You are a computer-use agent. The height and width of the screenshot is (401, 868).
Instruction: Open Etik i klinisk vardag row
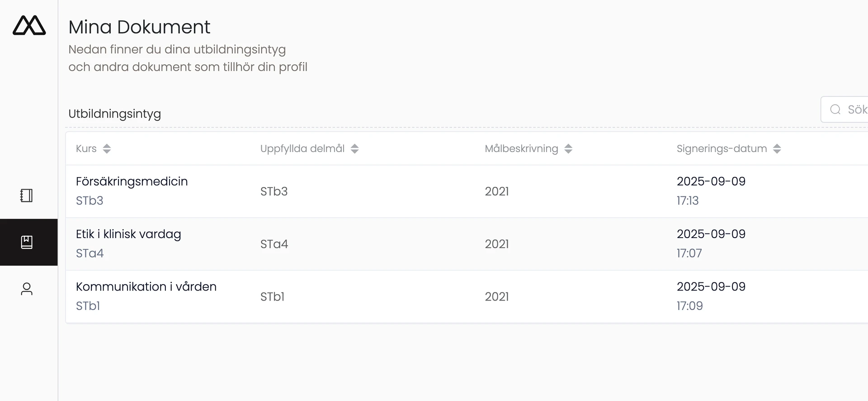(x=128, y=234)
